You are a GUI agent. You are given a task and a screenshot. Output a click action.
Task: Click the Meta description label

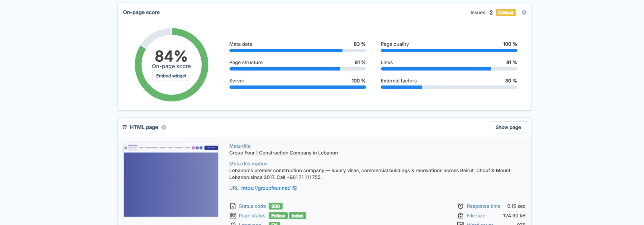[248, 164]
